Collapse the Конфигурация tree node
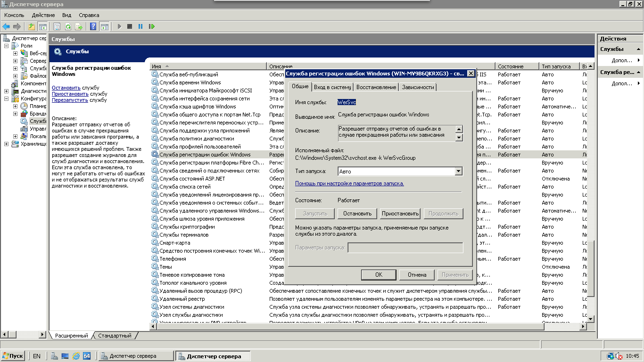This screenshot has height=362, width=644. pyautogui.click(x=7, y=99)
